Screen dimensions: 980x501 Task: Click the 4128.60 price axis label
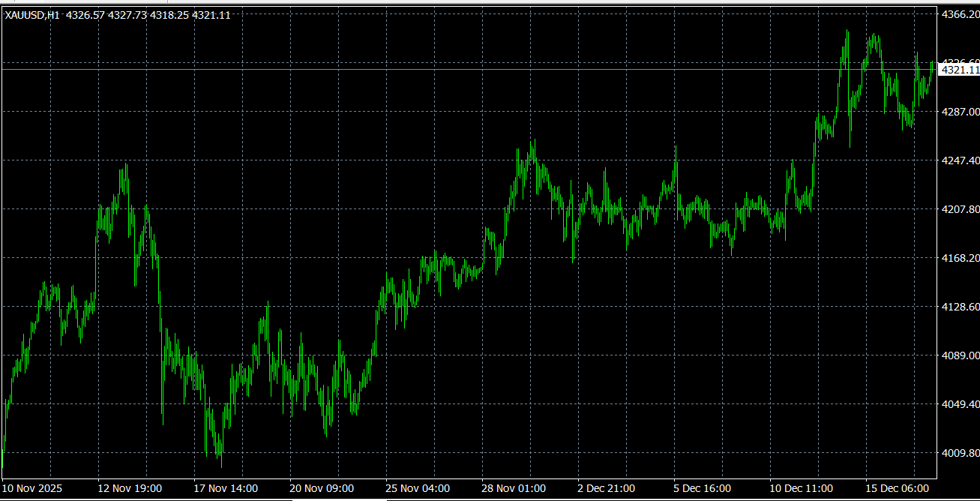pyautogui.click(x=960, y=307)
